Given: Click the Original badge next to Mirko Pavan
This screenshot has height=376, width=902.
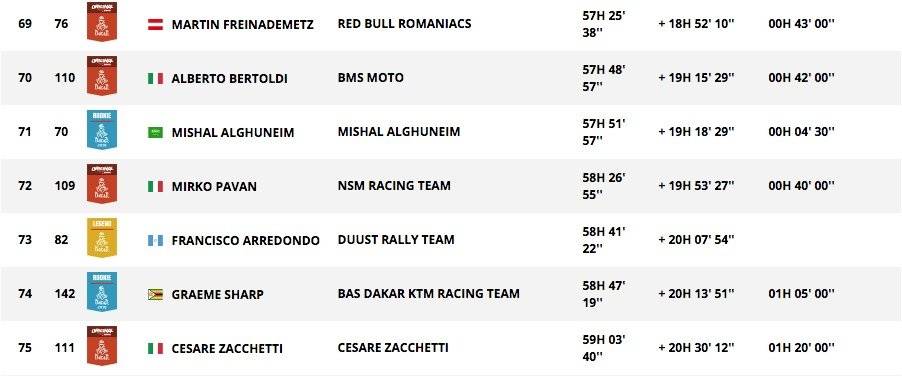Looking at the screenshot, I should point(102,184).
